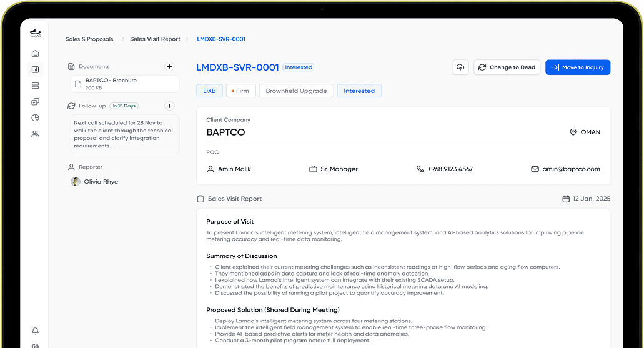Click the location pin icon beside OMAN
This screenshot has height=348, width=644.
click(573, 132)
